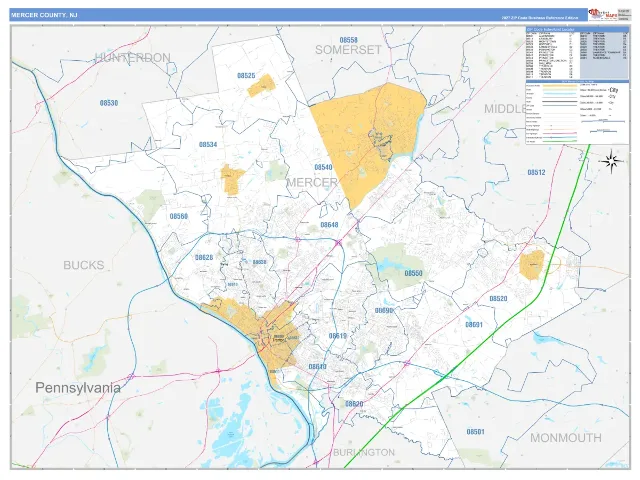
Task: Select the ZIP code 08550 label
Action: pyautogui.click(x=413, y=273)
